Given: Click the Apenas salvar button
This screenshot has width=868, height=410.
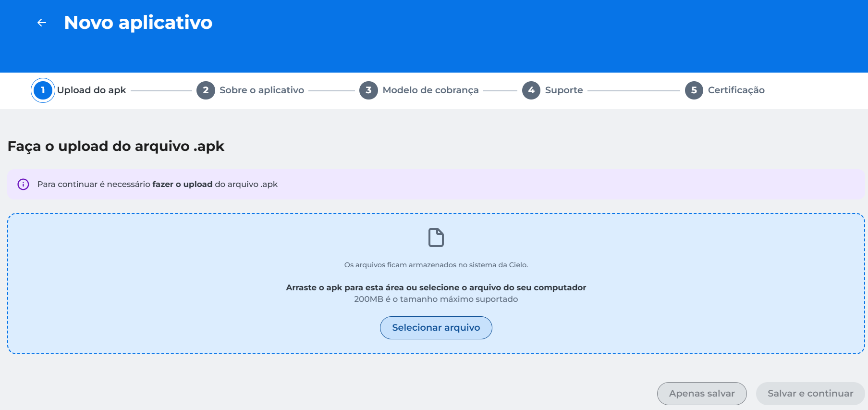Looking at the screenshot, I should click(x=702, y=394).
